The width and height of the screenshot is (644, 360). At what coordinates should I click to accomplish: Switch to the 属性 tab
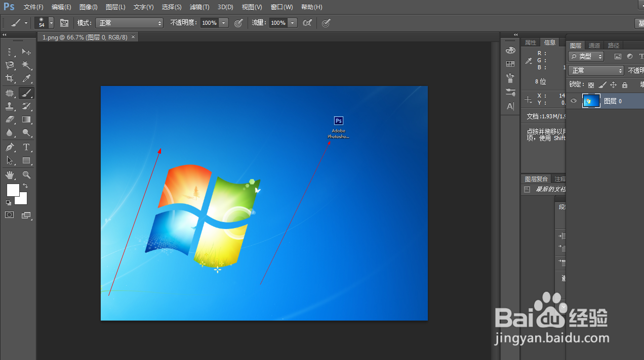pos(531,42)
